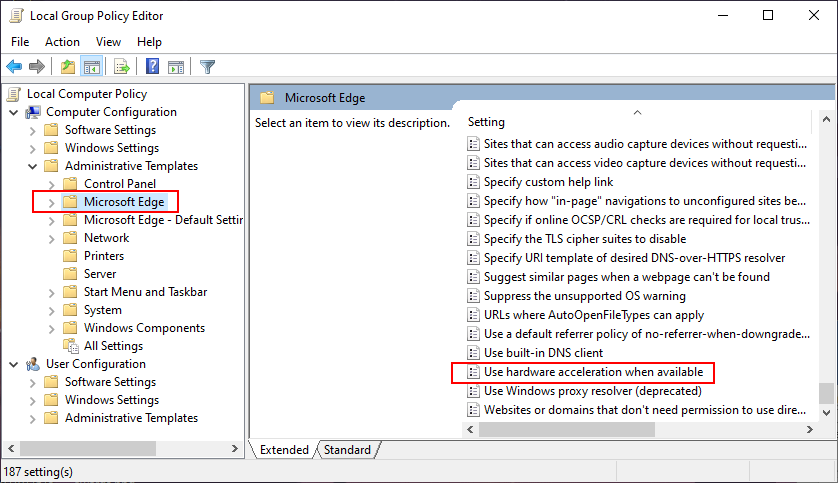Switch to the Standard tab
The image size is (838, 483).
[x=347, y=450]
